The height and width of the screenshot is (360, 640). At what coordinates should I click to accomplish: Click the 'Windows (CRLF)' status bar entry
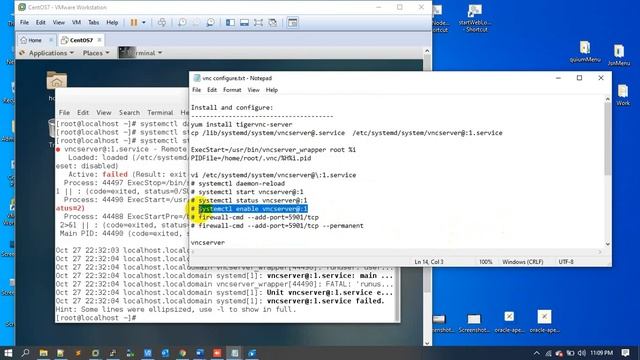point(522,262)
